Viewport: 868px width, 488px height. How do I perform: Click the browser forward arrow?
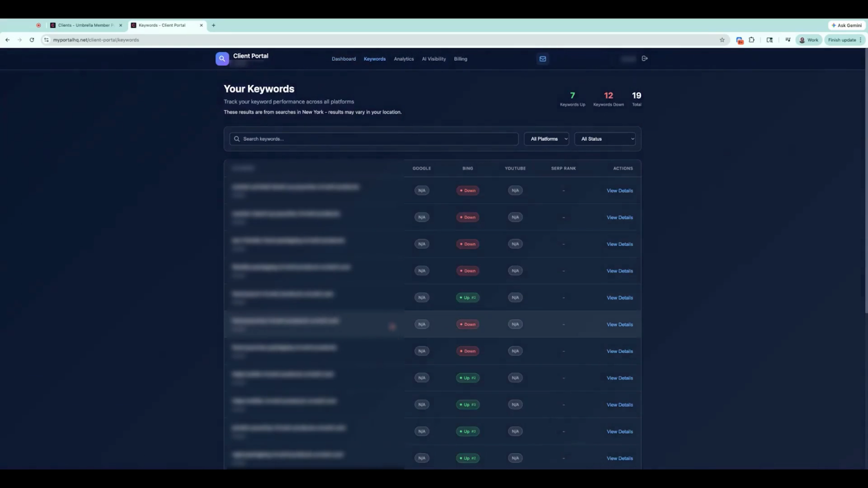(20, 40)
